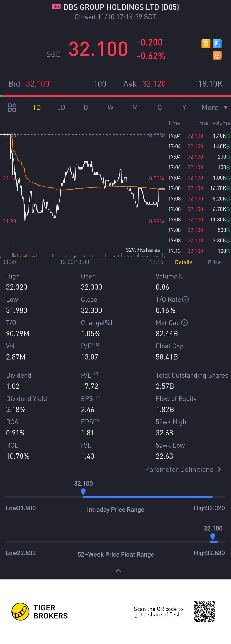Select the 5D chart tab

coord(61,108)
